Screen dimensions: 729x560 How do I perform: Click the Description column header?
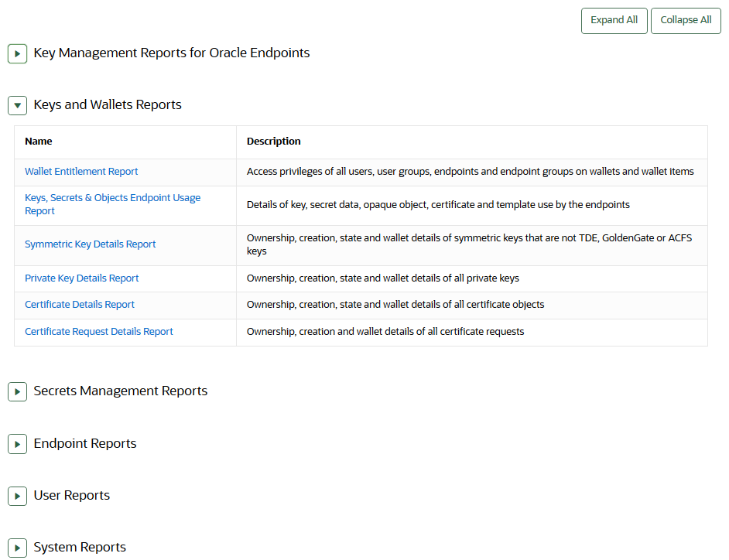[x=274, y=142]
